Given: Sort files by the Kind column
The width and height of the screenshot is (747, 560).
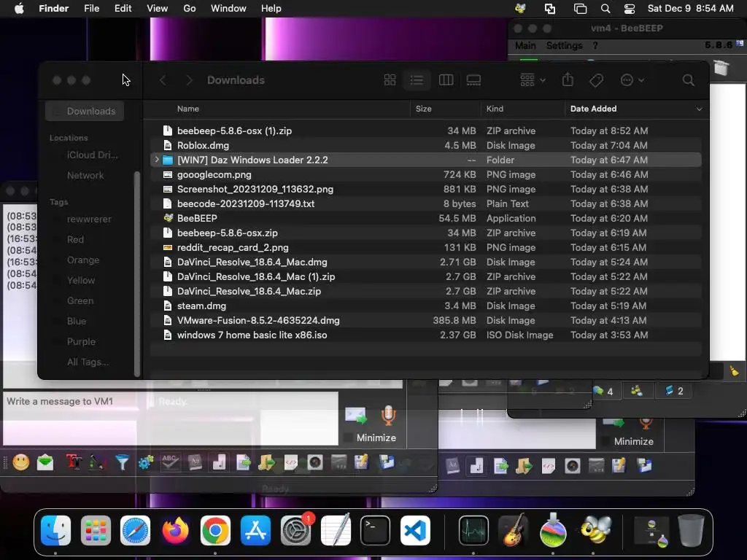Looking at the screenshot, I should [x=495, y=109].
